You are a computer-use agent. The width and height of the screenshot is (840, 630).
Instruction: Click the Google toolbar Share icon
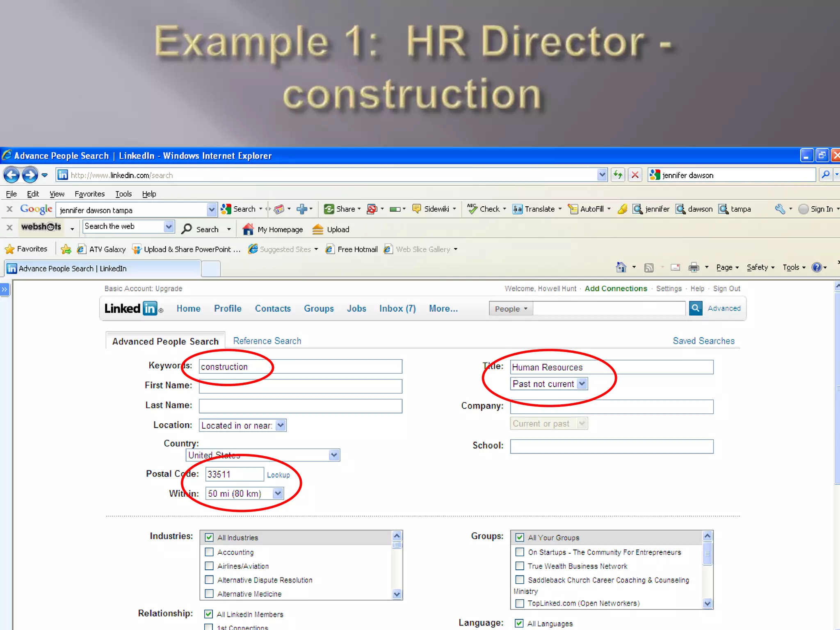pyautogui.click(x=329, y=209)
